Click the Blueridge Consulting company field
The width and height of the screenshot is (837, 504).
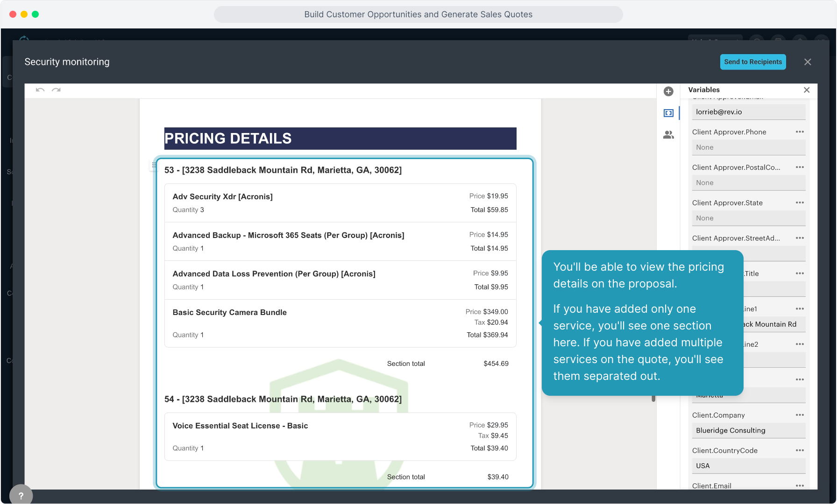click(748, 430)
